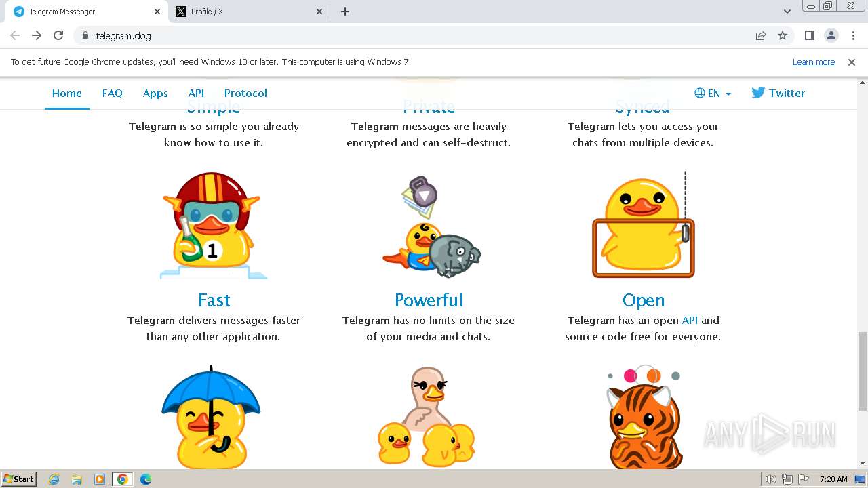
Task: Open Chrome's three-dot menu
Action: (853, 35)
